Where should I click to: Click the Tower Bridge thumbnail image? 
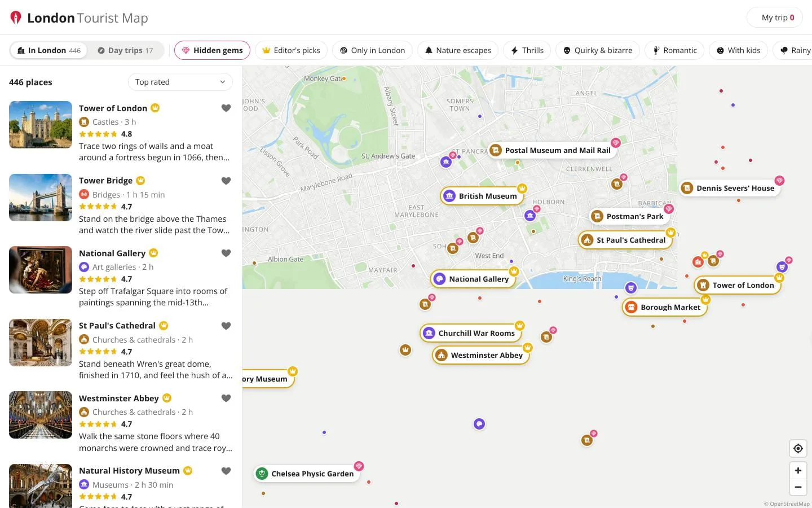(x=41, y=198)
